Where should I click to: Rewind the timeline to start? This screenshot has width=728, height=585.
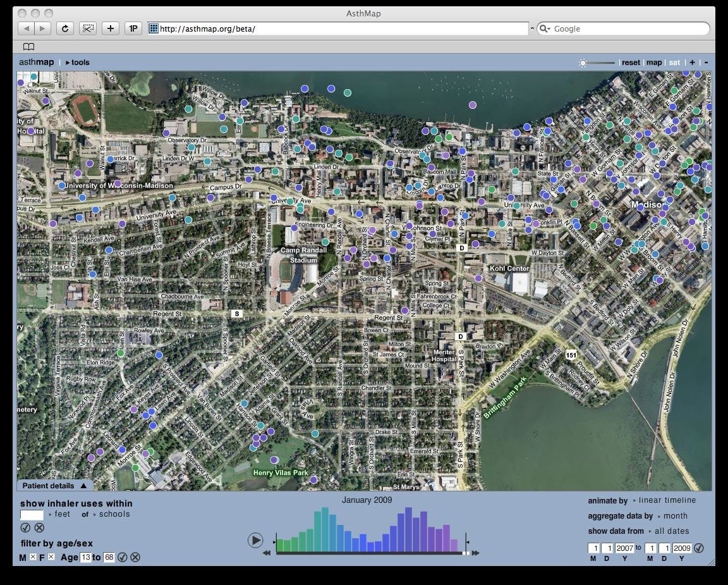[267, 553]
